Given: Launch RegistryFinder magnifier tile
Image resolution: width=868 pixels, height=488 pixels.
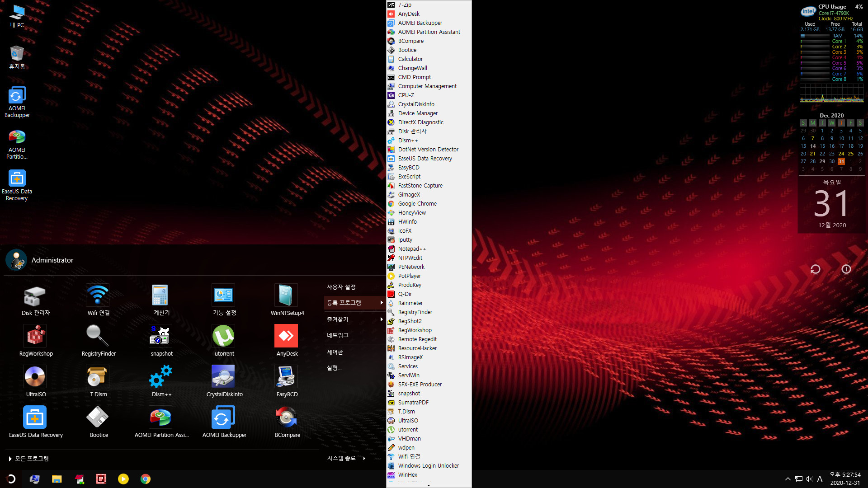Looking at the screenshot, I should pos(98,341).
